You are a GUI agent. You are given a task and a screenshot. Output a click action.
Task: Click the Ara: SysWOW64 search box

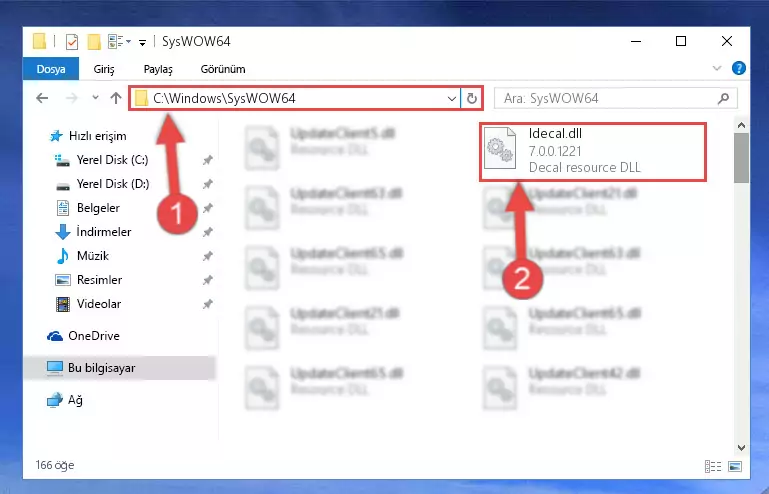[615, 99]
